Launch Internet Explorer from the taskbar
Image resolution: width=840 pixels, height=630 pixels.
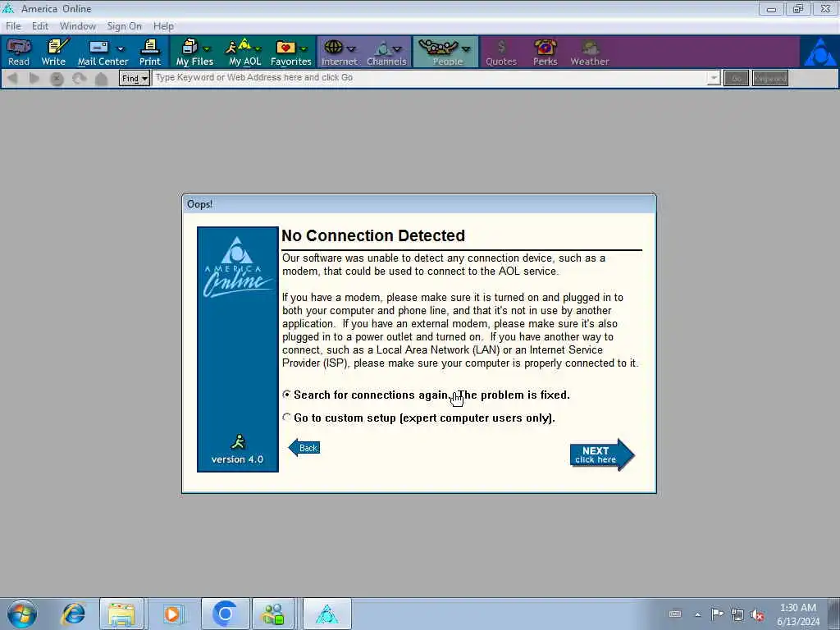[x=73, y=614]
